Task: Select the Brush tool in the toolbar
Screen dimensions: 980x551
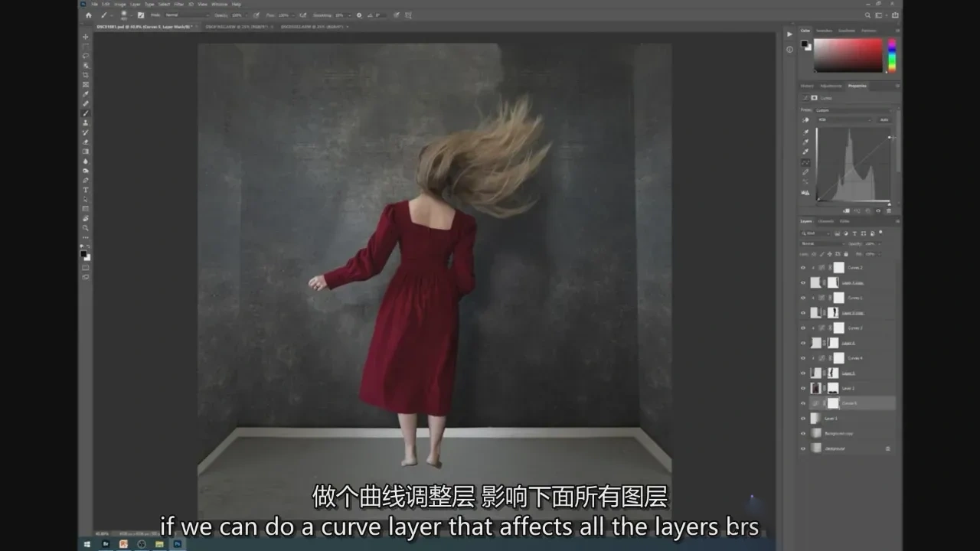Action: coord(85,113)
